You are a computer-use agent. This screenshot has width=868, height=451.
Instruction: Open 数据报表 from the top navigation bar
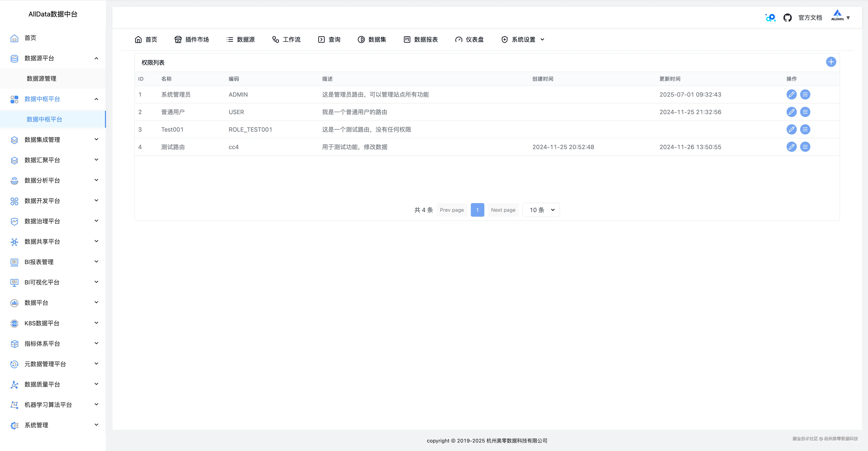[x=421, y=39]
